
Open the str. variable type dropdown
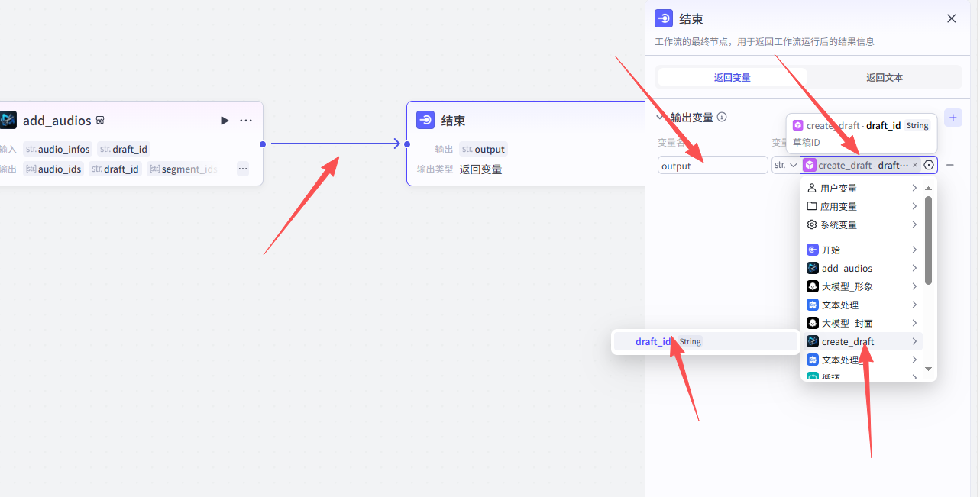pos(784,165)
